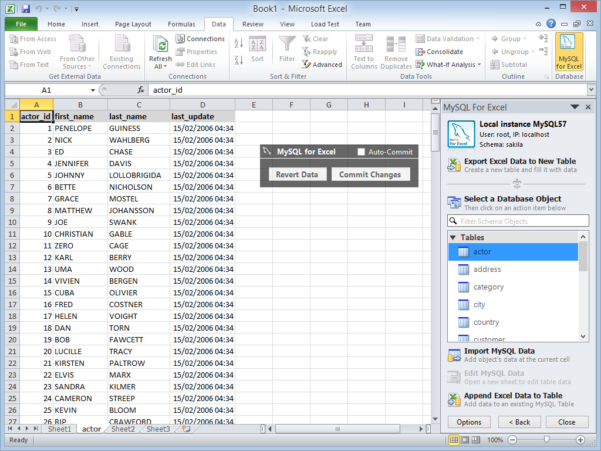Click the zoom slider in status bar
601x451 pixels.
tap(555, 440)
